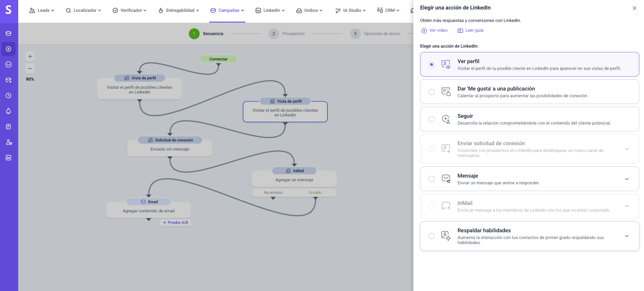
Task: Choose the Respaldar habilidades radio button
Action: click(432, 236)
